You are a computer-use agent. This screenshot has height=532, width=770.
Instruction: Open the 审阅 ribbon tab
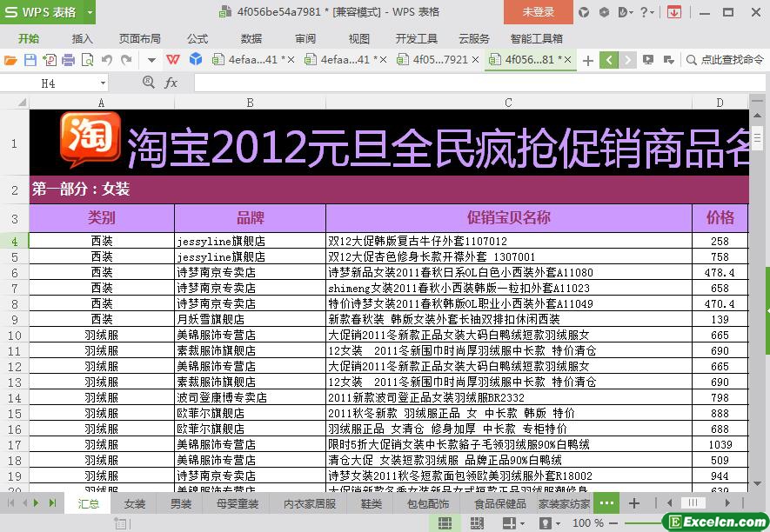coord(305,38)
